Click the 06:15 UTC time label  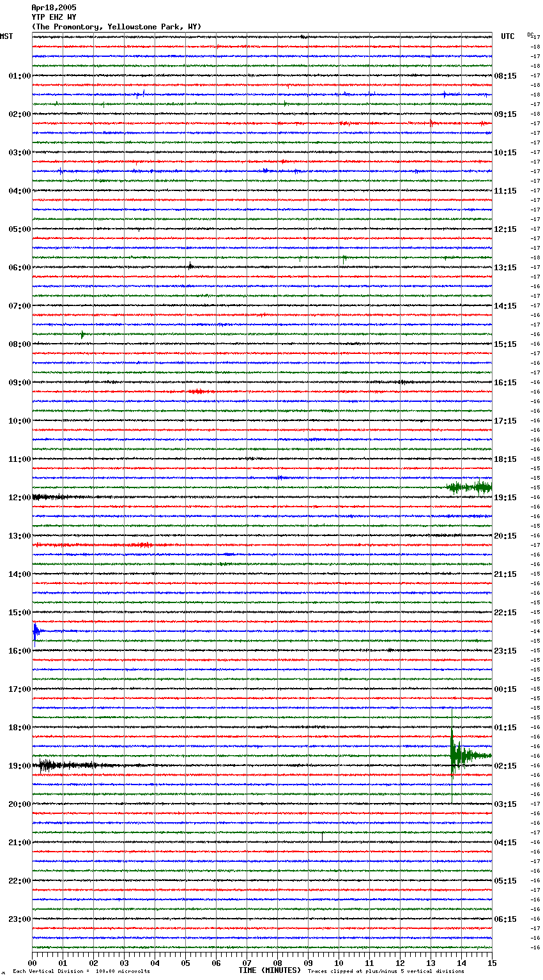(x=505, y=919)
